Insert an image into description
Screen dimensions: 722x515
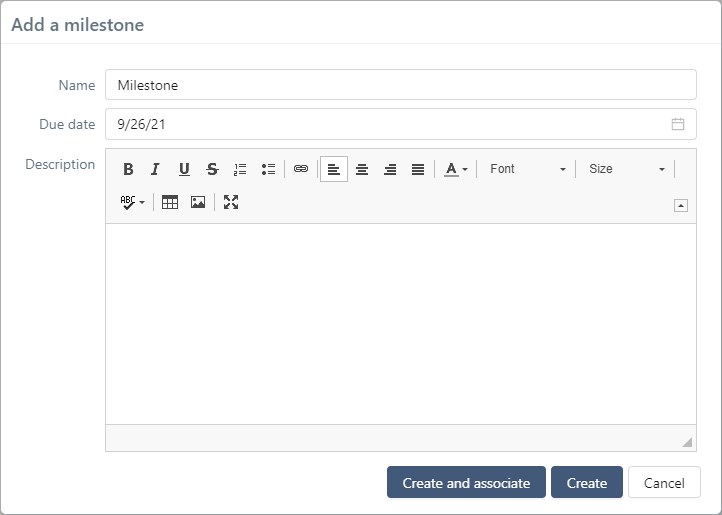tap(198, 202)
